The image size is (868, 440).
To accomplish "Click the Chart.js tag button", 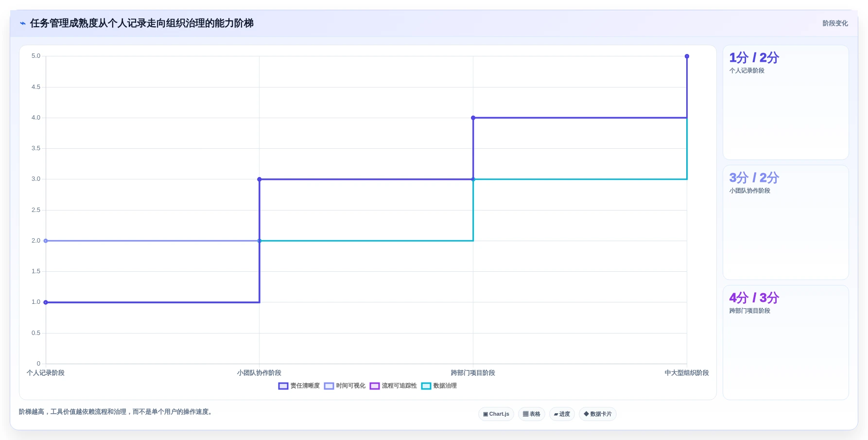I will [x=496, y=414].
